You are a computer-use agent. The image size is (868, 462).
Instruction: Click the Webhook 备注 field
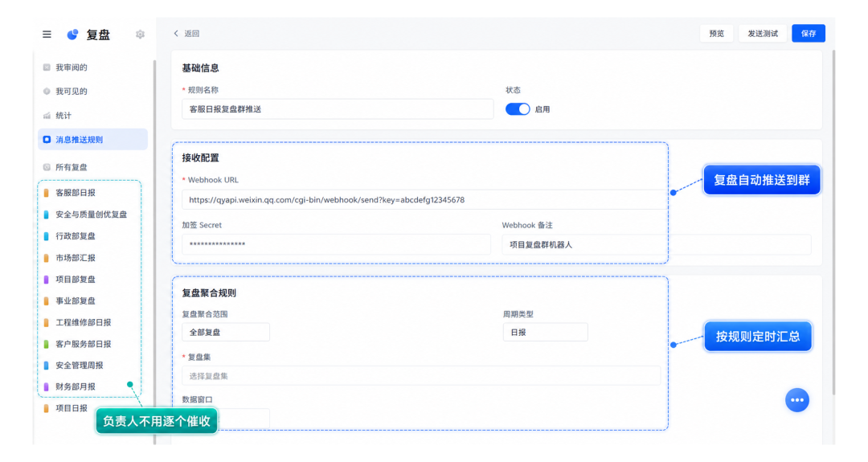[x=657, y=244]
